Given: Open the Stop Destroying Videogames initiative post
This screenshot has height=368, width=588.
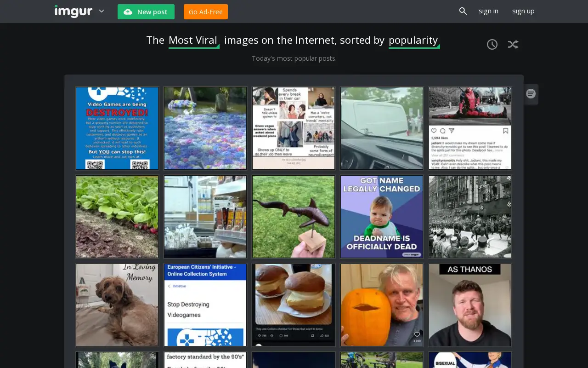Looking at the screenshot, I should point(205,305).
